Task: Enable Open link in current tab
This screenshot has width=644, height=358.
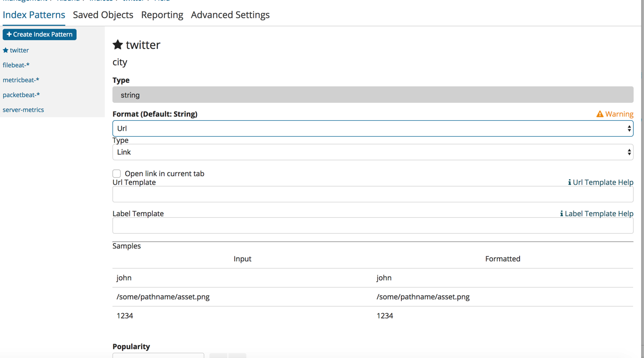Action: tap(117, 174)
